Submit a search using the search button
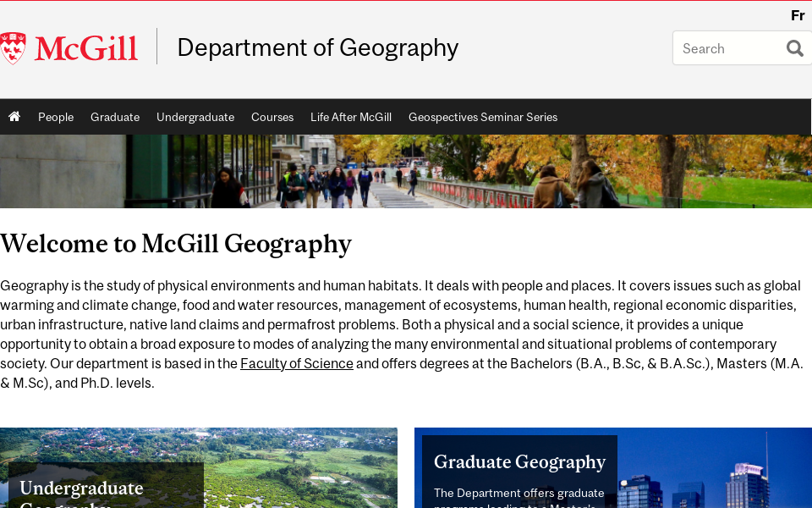This screenshot has height=508, width=812. pos(793,48)
